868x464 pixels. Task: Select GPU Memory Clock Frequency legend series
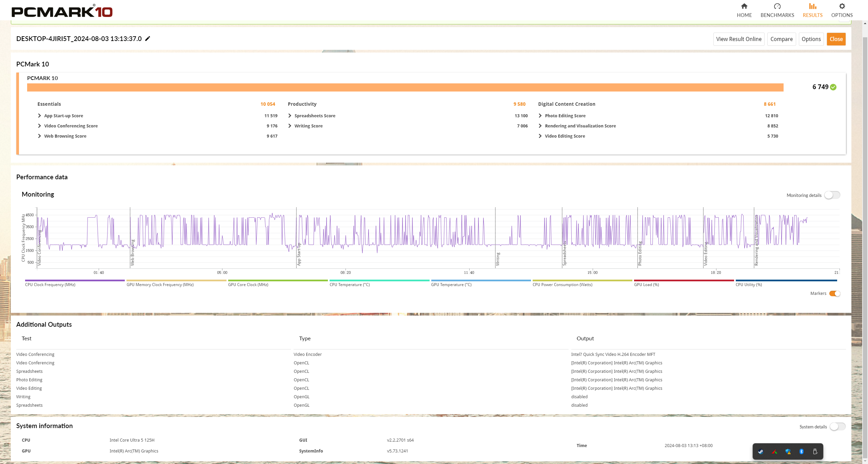pos(176,283)
